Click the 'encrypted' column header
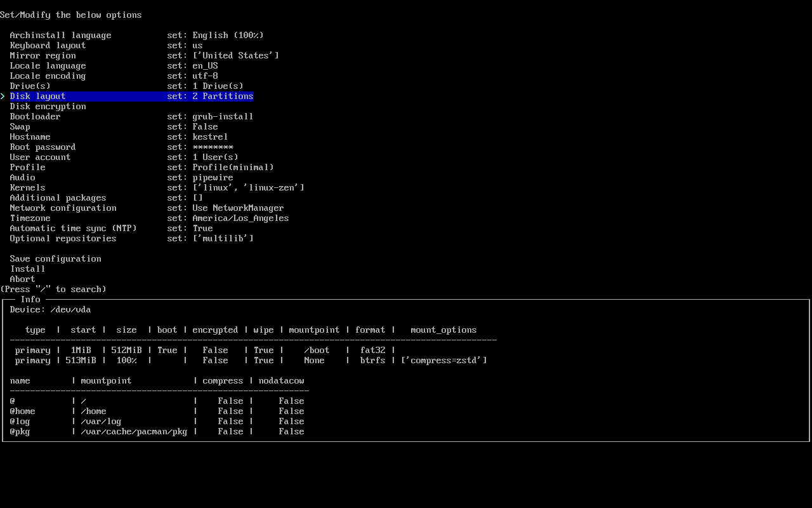Image resolution: width=812 pixels, height=508 pixels. 216,330
